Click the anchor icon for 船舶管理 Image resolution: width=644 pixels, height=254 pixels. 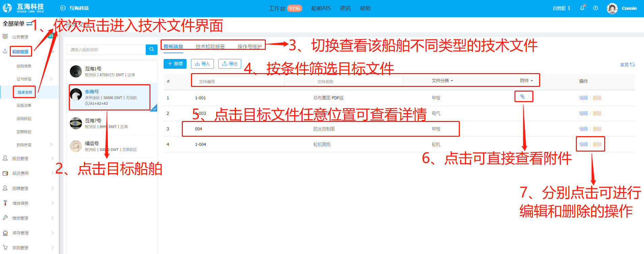point(5,51)
